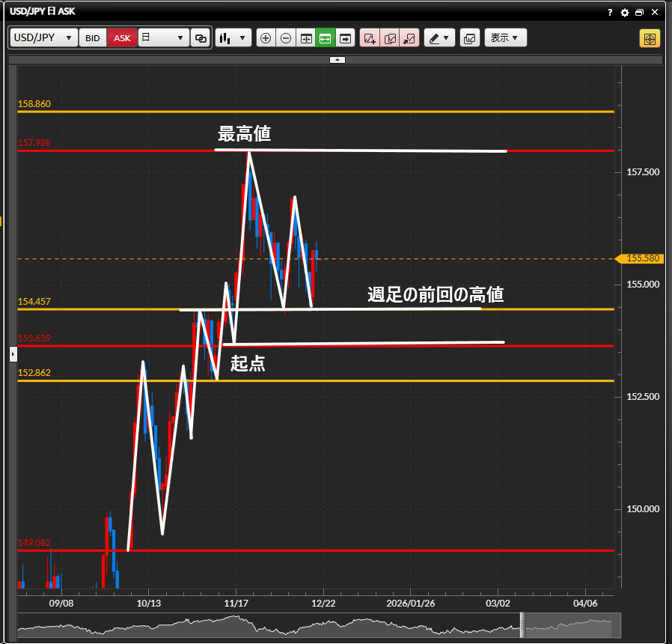Viewport: 672px width, 644px height.
Task: Open the drawing pen tool menu
Action: pyautogui.click(x=440, y=37)
